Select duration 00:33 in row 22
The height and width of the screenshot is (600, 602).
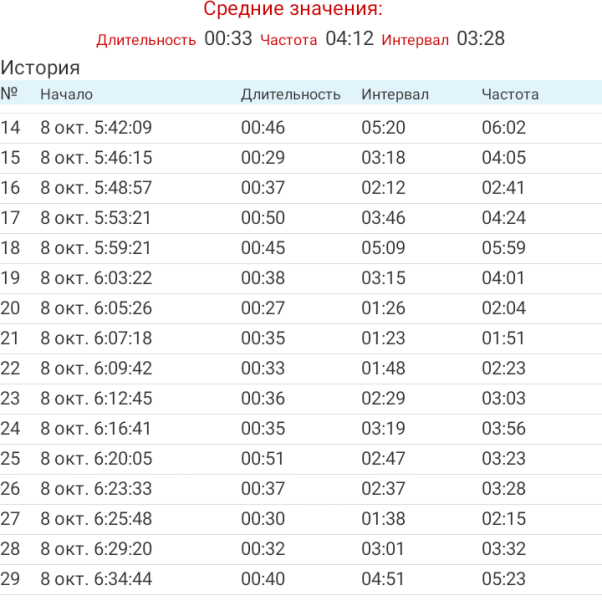pos(263,369)
